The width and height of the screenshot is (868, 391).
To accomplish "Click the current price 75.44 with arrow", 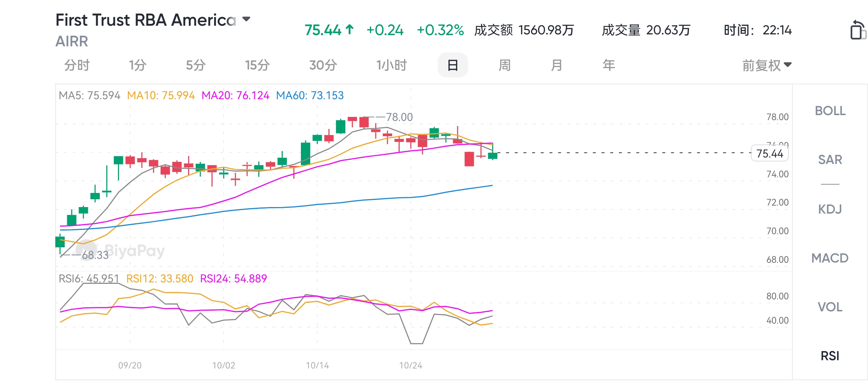I will 329,30.
